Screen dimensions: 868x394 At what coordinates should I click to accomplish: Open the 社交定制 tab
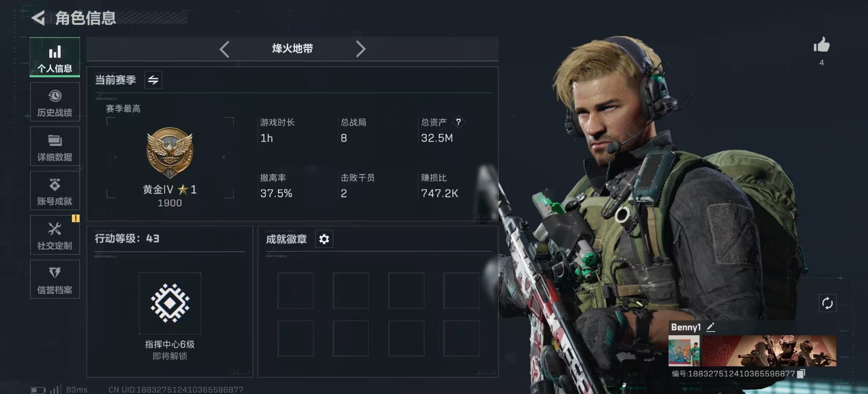click(x=55, y=235)
